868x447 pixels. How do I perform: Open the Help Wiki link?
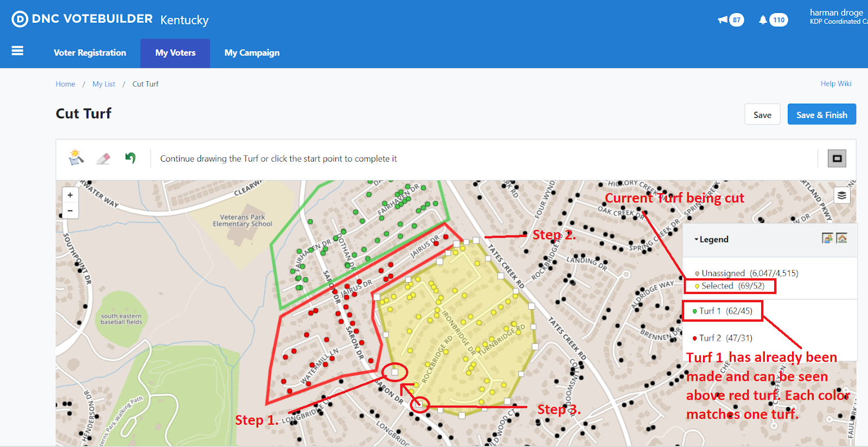click(x=836, y=84)
